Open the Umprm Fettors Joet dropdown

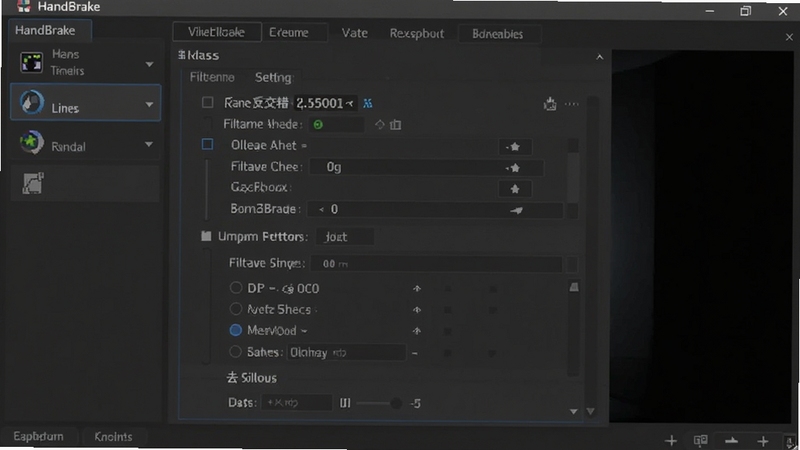point(344,237)
